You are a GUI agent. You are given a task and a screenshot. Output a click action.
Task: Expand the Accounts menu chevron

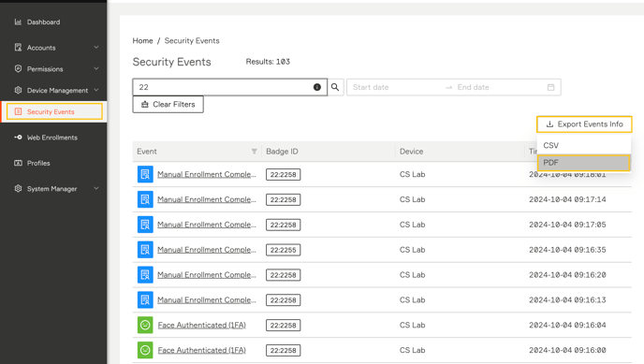click(96, 47)
